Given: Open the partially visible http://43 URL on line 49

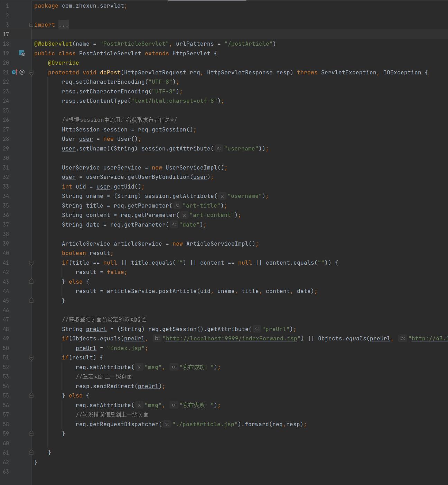Looking at the screenshot, I should [x=430, y=339].
